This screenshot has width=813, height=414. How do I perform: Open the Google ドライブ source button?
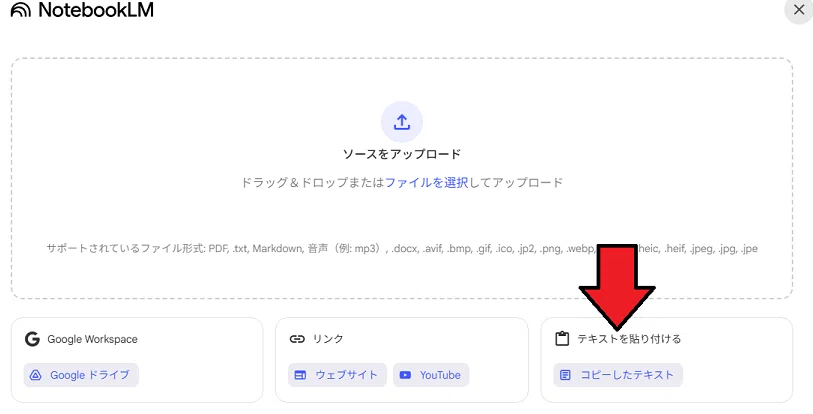(81, 375)
